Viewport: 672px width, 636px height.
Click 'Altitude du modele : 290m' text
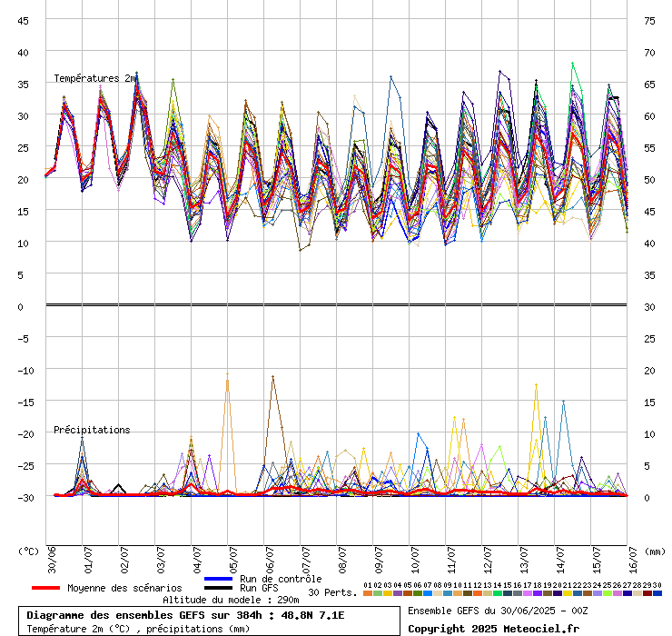(x=231, y=600)
